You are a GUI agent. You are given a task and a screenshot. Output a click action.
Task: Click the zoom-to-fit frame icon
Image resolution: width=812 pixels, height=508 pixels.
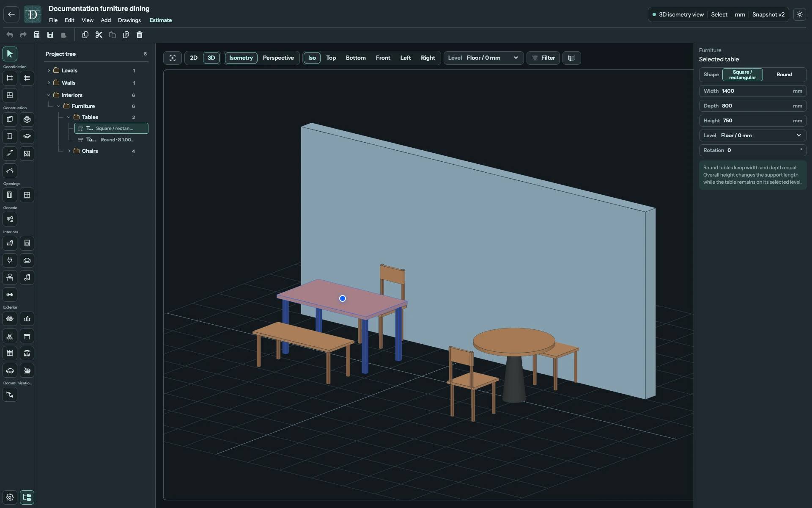[x=173, y=58]
